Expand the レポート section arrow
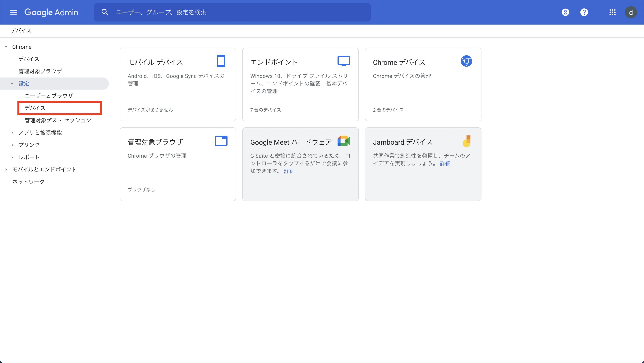644x363 pixels. point(12,157)
